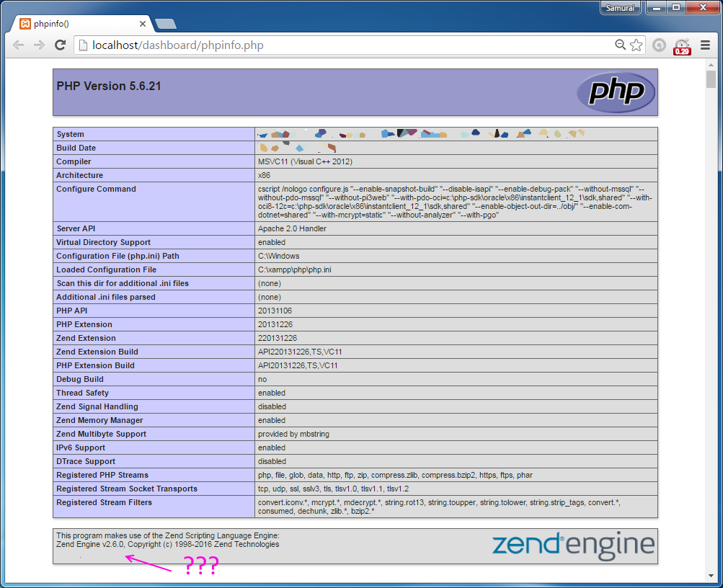Click the x86 architecture value

pyautogui.click(x=265, y=176)
